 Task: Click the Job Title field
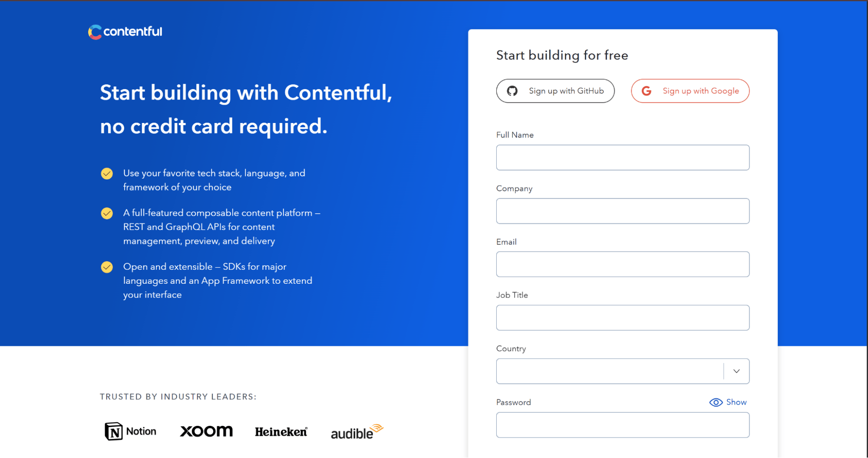tap(622, 318)
